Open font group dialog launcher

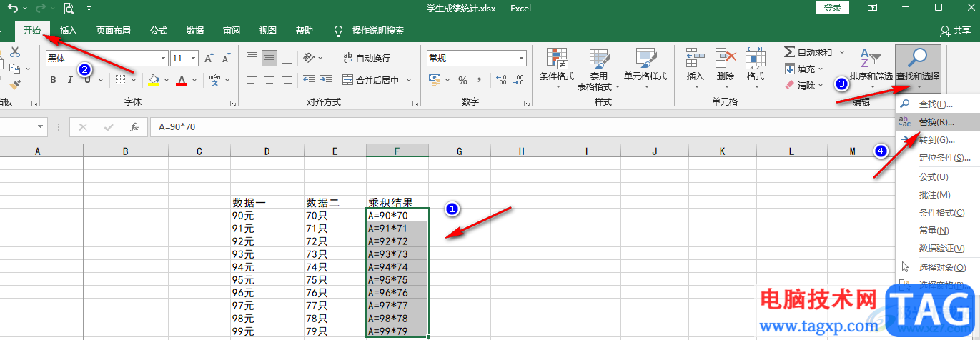coord(233,104)
